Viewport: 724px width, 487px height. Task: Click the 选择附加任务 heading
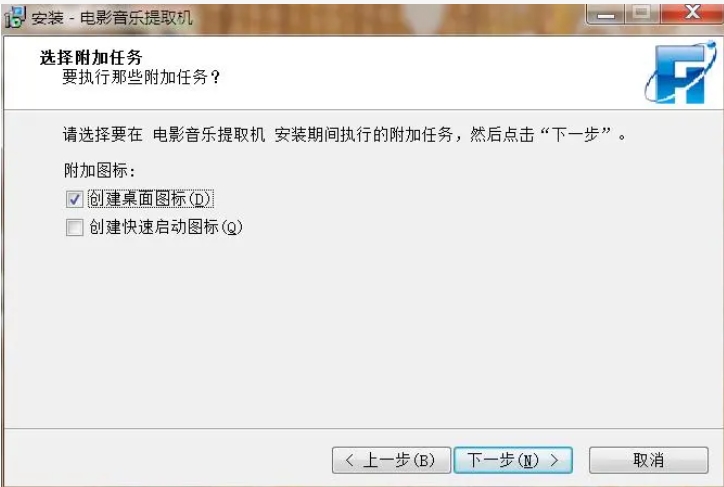91,58
